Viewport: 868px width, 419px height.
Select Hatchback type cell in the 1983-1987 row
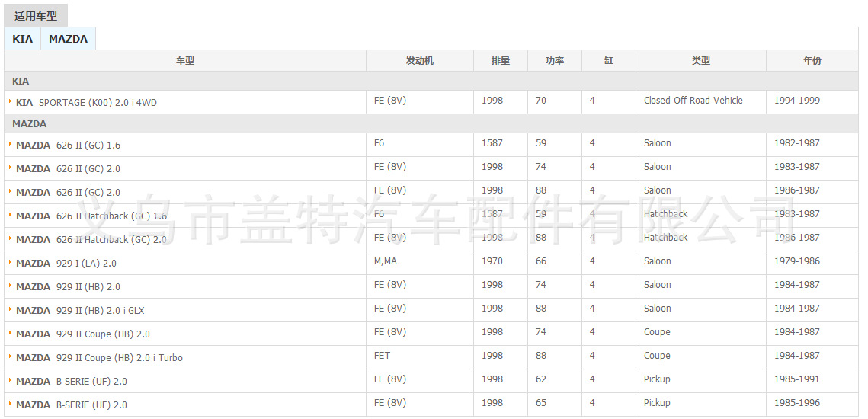coord(701,216)
